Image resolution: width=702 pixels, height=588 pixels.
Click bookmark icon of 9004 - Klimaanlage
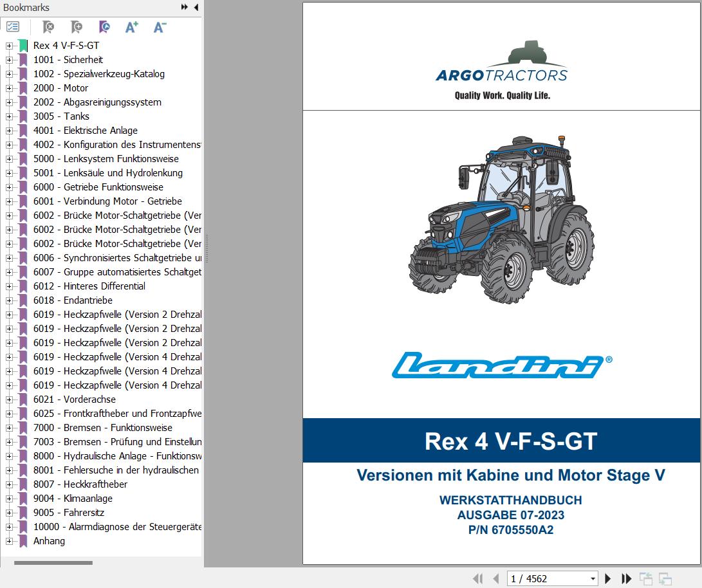click(x=23, y=499)
